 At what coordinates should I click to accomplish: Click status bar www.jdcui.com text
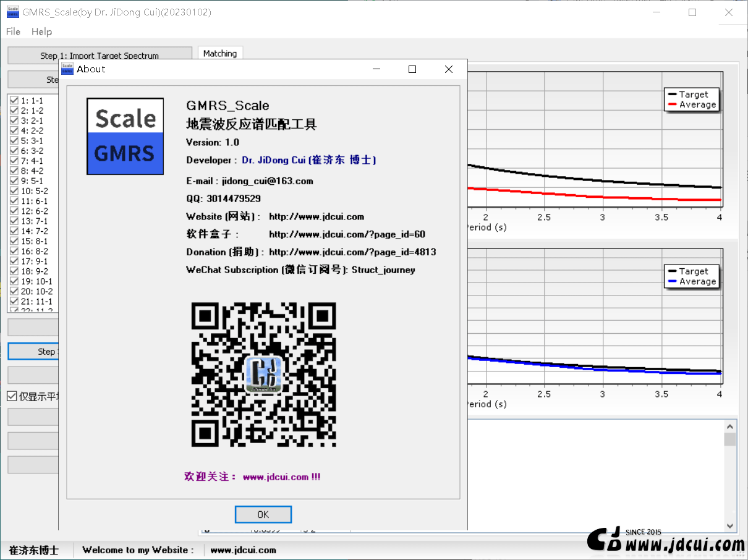point(244,550)
